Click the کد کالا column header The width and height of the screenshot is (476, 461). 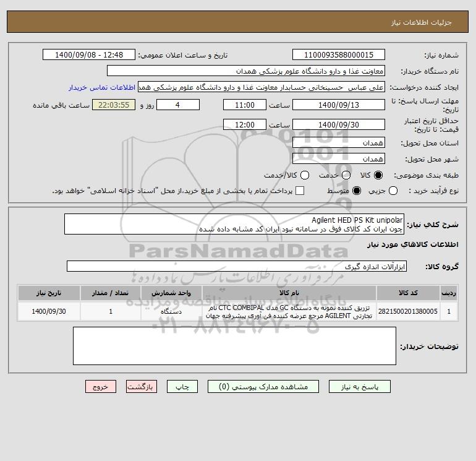click(408, 293)
